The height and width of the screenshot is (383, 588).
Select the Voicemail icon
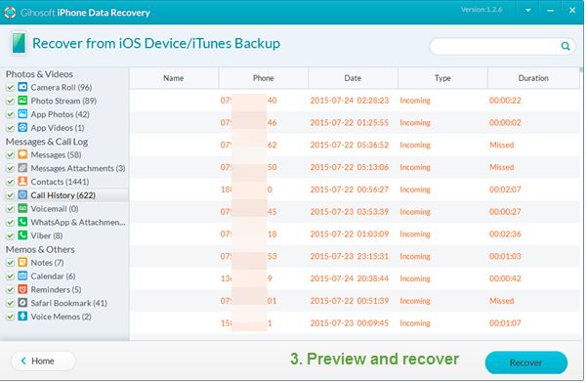point(22,208)
